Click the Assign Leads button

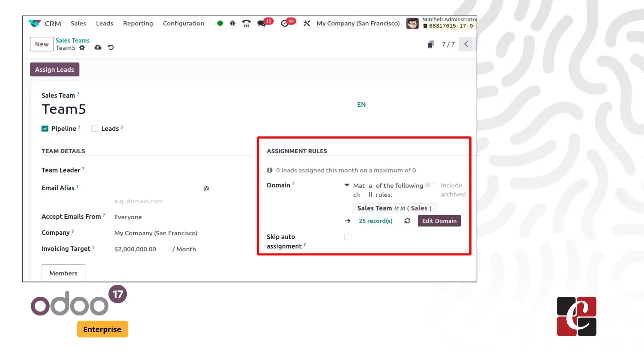(54, 69)
